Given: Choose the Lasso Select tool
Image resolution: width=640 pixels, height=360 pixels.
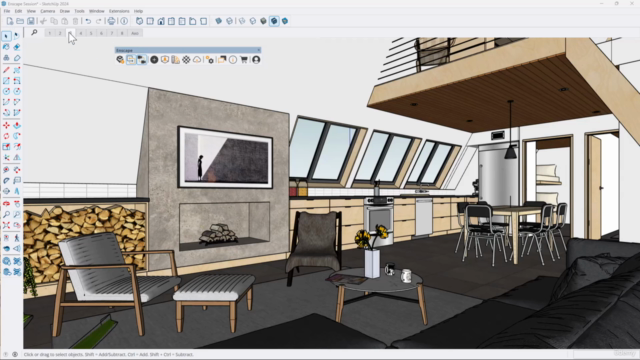Looking at the screenshot, I should [x=17, y=36].
